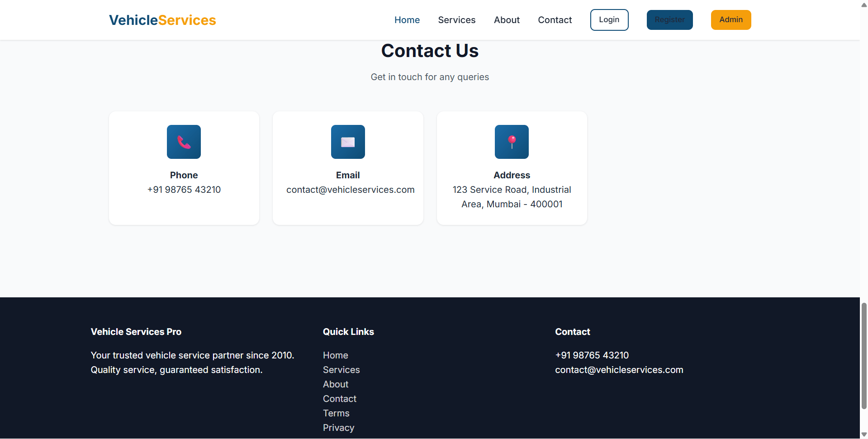Open Contact in top navigation
The image size is (868, 439).
(x=555, y=20)
